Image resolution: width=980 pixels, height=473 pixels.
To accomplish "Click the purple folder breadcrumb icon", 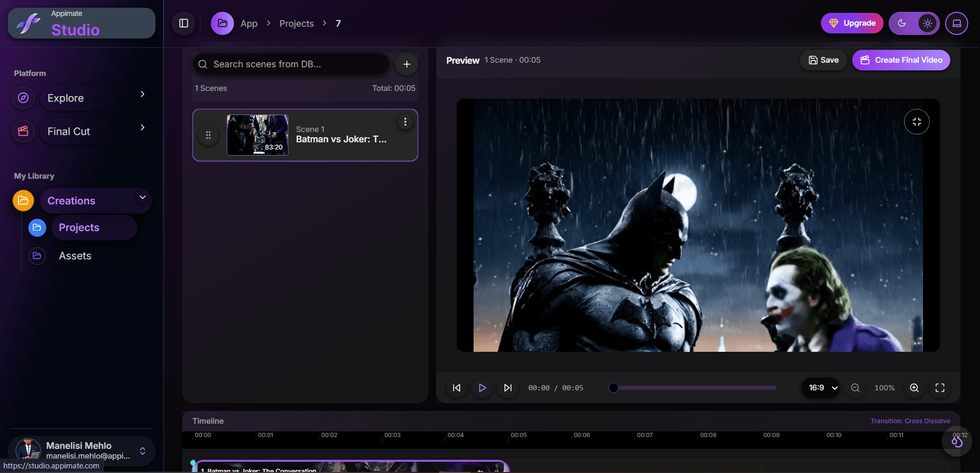I will (x=222, y=23).
